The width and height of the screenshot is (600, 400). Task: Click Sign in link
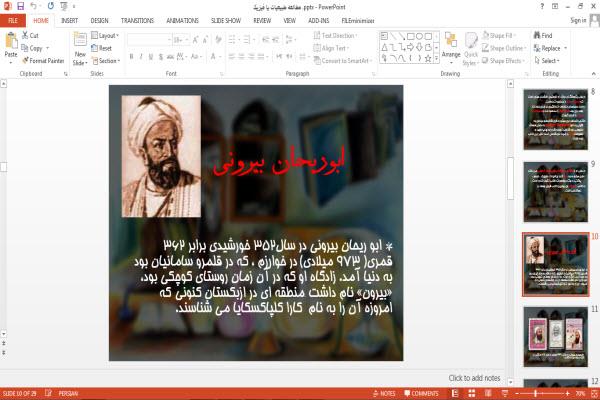[578, 20]
